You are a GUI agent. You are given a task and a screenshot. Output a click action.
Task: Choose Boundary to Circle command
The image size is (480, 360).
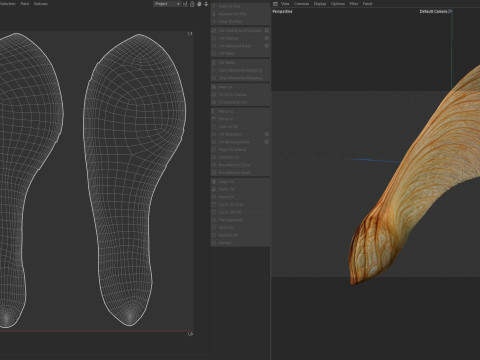[240, 165]
